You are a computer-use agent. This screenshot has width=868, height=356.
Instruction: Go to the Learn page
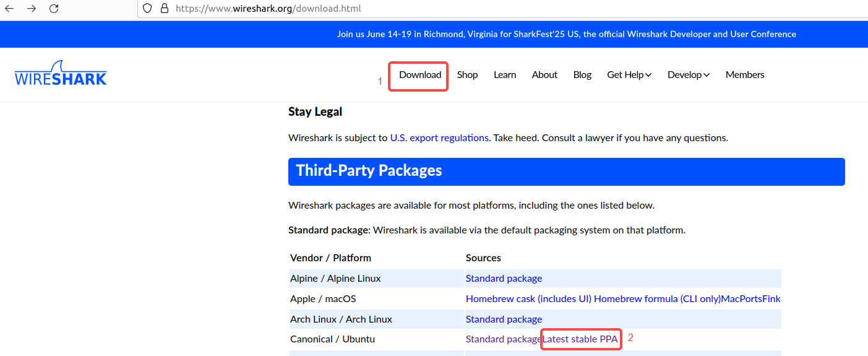[x=505, y=75]
